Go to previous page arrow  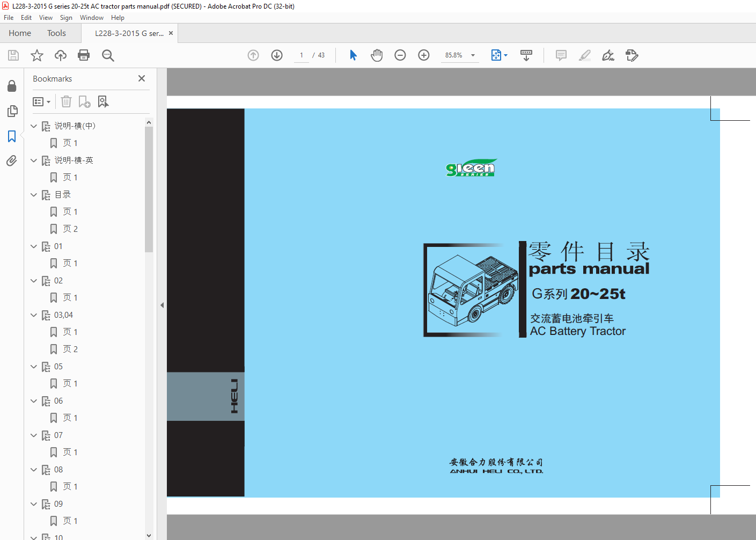click(x=253, y=55)
